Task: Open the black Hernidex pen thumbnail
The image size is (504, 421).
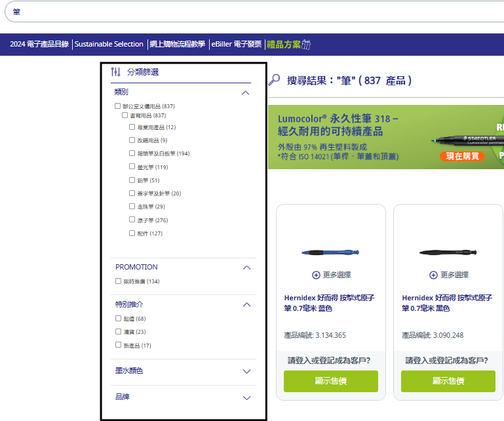Action: (448, 252)
